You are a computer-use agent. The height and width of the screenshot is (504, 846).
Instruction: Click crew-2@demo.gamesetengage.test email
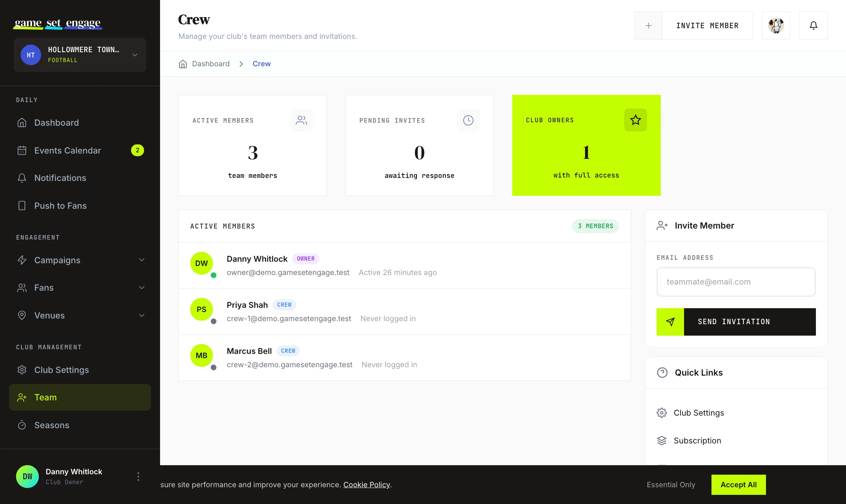click(289, 365)
